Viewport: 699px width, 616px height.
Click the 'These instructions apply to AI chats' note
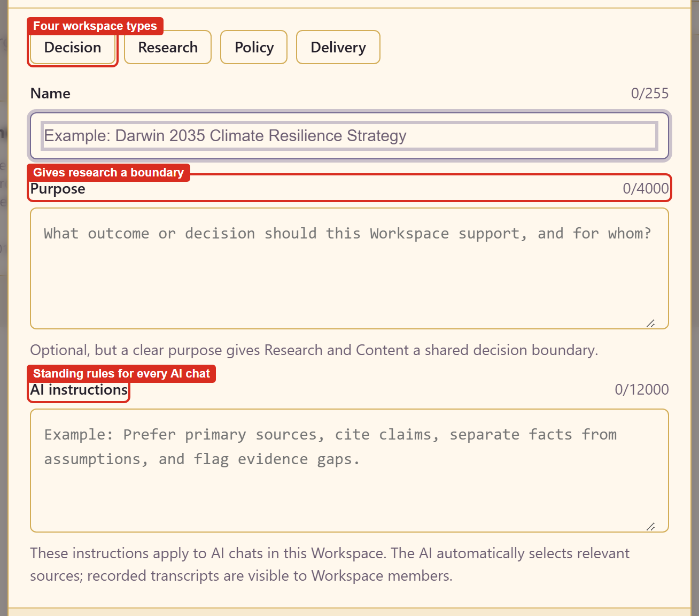coord(330,565)
